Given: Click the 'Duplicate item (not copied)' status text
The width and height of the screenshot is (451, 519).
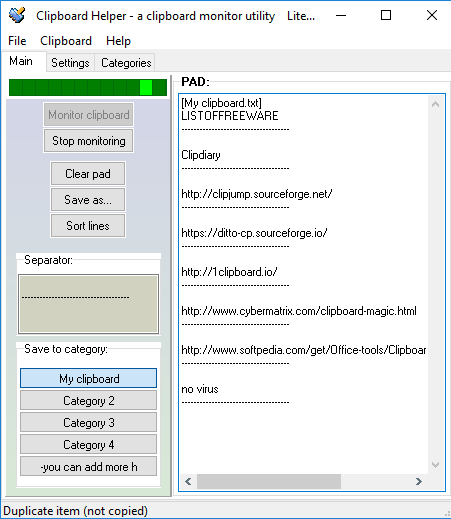Looking at the screenshot, I should click(75, 511).
